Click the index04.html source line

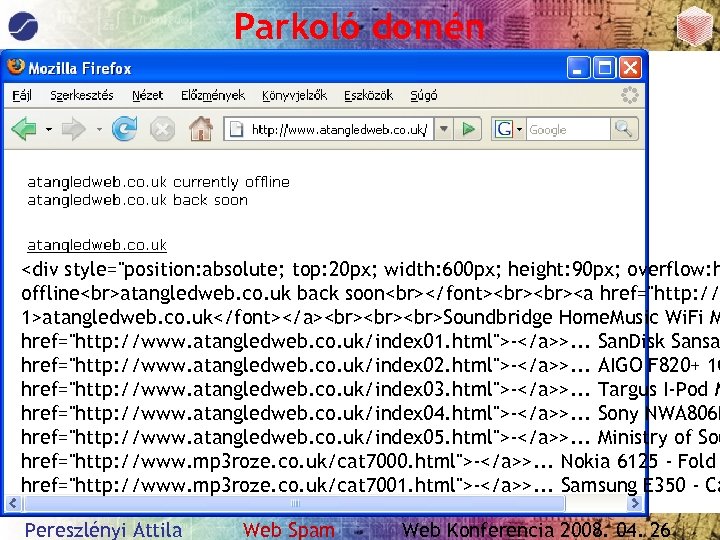pyautogui.click(x=370, y=413)
